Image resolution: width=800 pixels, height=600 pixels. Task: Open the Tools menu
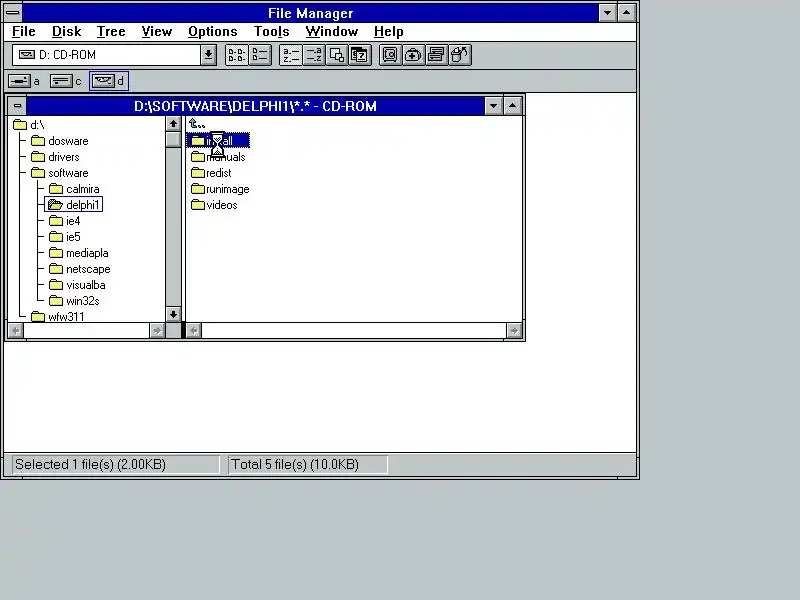click(271, 32)
